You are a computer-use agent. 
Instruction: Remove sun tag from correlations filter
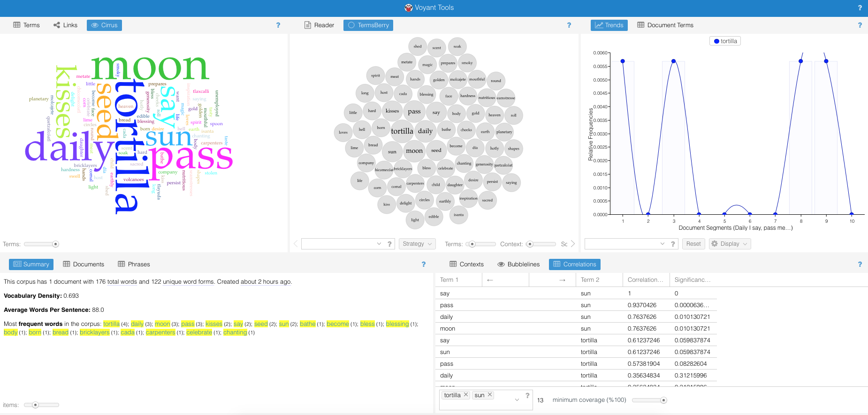tap(490, 395)
